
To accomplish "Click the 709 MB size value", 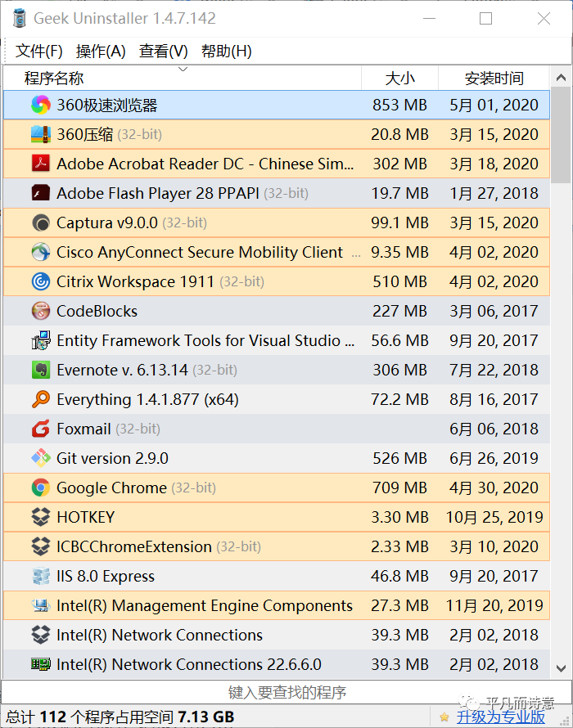I will [399, 488].
